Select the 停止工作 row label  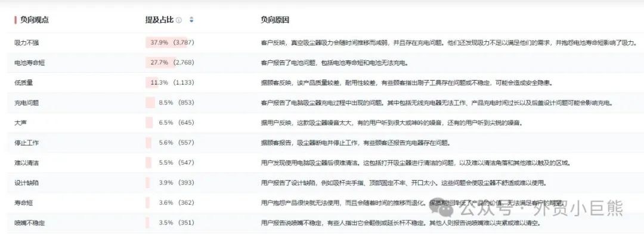[x=27, y=143]
